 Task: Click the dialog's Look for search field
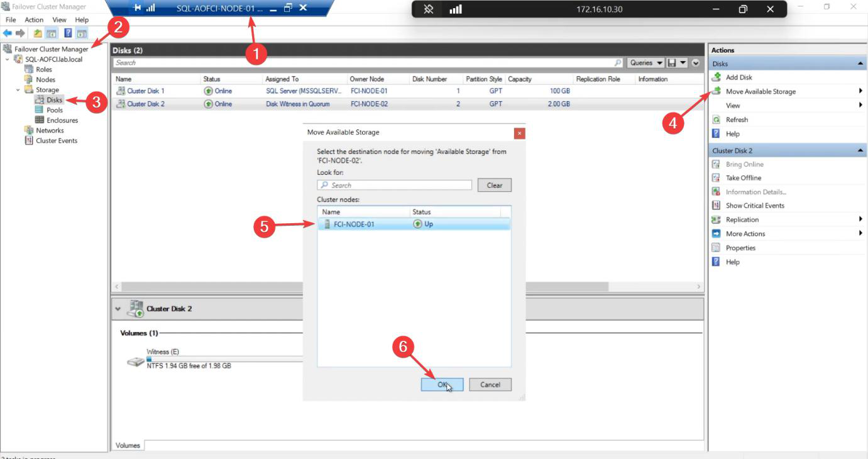[394, 185]
